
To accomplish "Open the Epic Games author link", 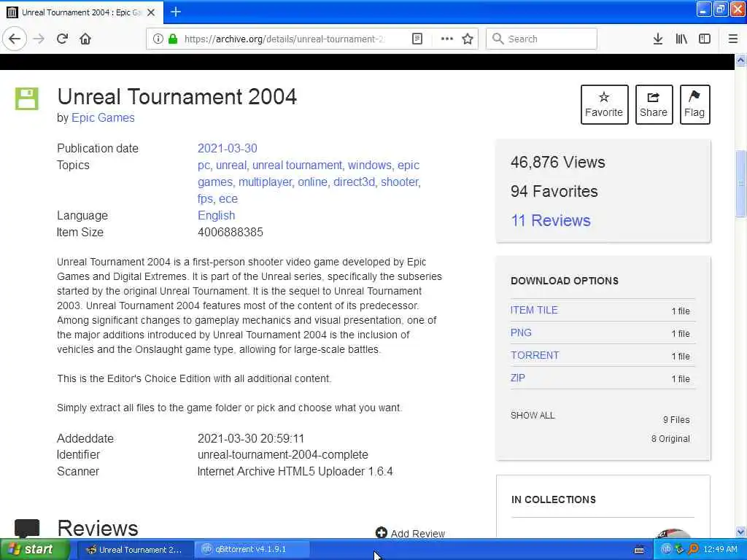I will [103, 117].
